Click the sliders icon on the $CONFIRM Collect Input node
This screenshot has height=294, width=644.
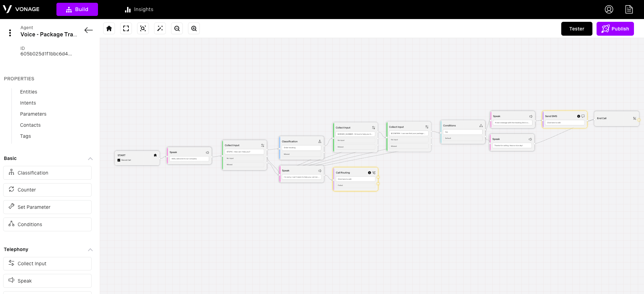[x=427, y=127]
